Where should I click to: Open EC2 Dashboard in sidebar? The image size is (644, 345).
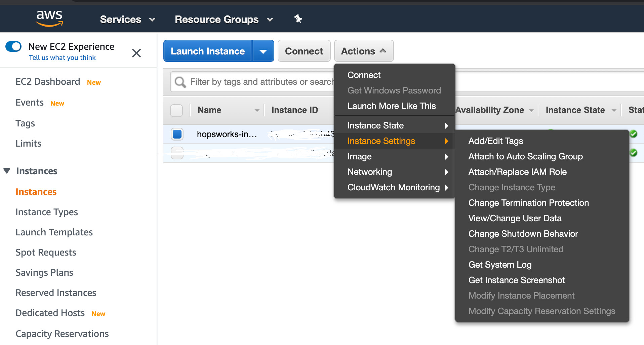pyautogui.click(x=48, y=82)
